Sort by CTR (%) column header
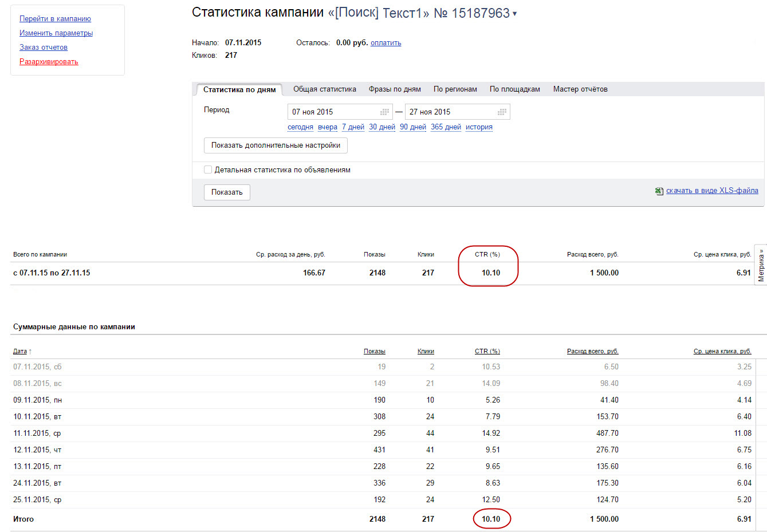 pyautogui.click(x=487, y=352)
